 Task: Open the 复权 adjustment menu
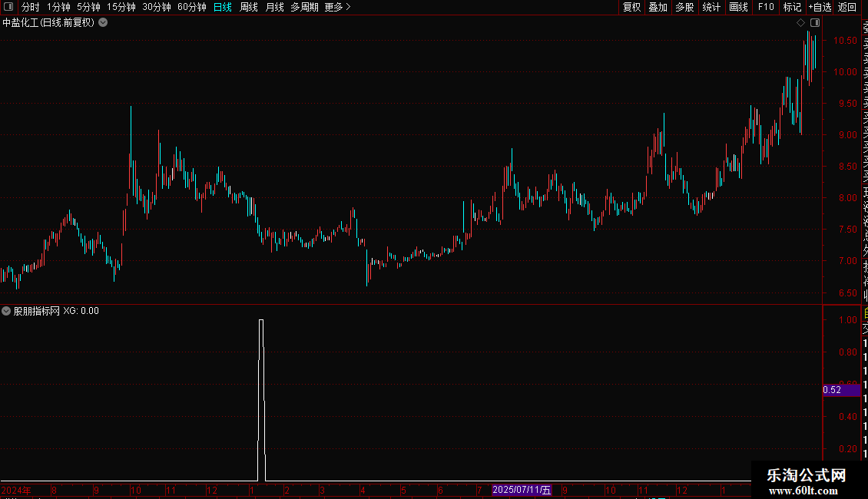pos(631,7)
